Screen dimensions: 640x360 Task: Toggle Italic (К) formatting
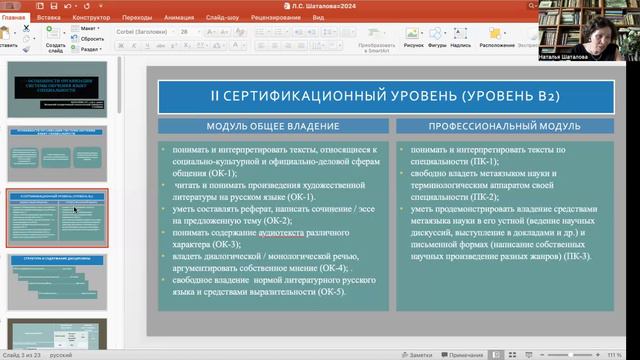(x=134, y=46)
